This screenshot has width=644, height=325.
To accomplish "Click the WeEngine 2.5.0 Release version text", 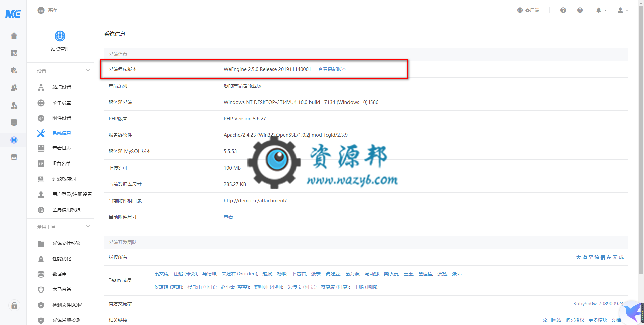I will (x=267, y=69).
